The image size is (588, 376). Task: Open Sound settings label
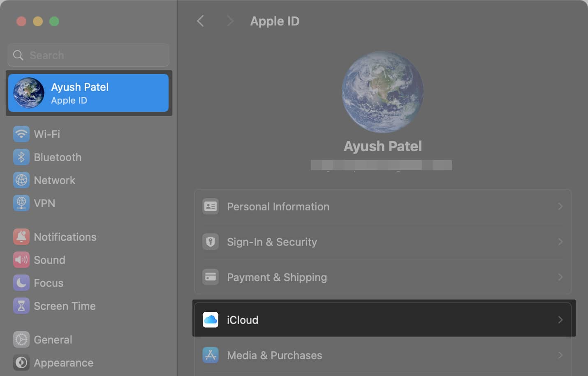[x=49, y=260]
